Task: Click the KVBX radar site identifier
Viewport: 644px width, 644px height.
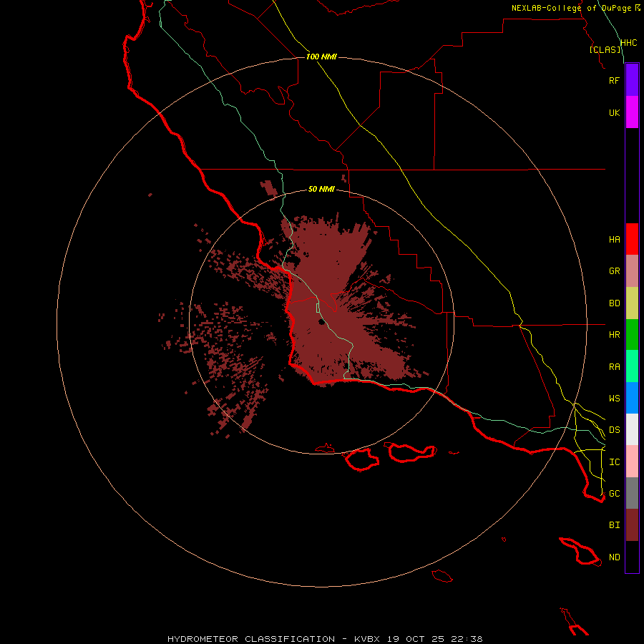Action: click(367, 639)
